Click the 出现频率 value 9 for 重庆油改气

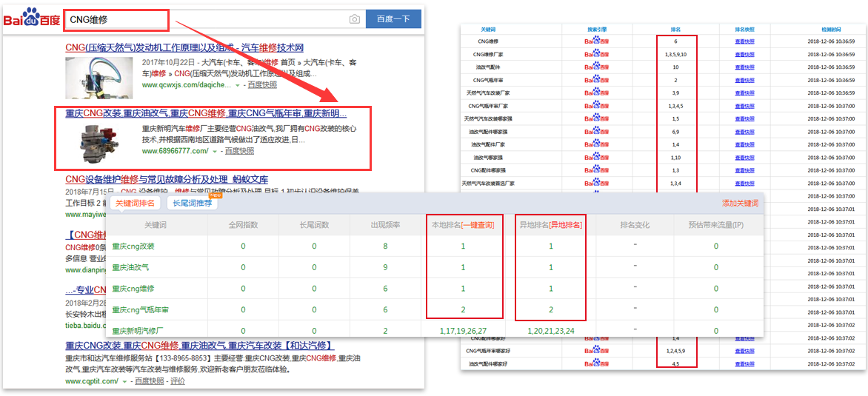pyautogui.click(x=385, y=267)
